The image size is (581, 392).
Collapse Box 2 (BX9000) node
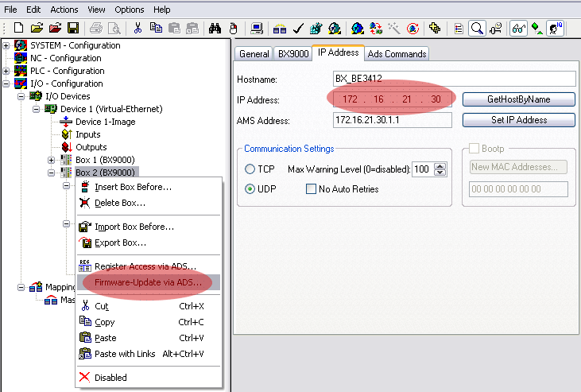(x=51, y=173)
